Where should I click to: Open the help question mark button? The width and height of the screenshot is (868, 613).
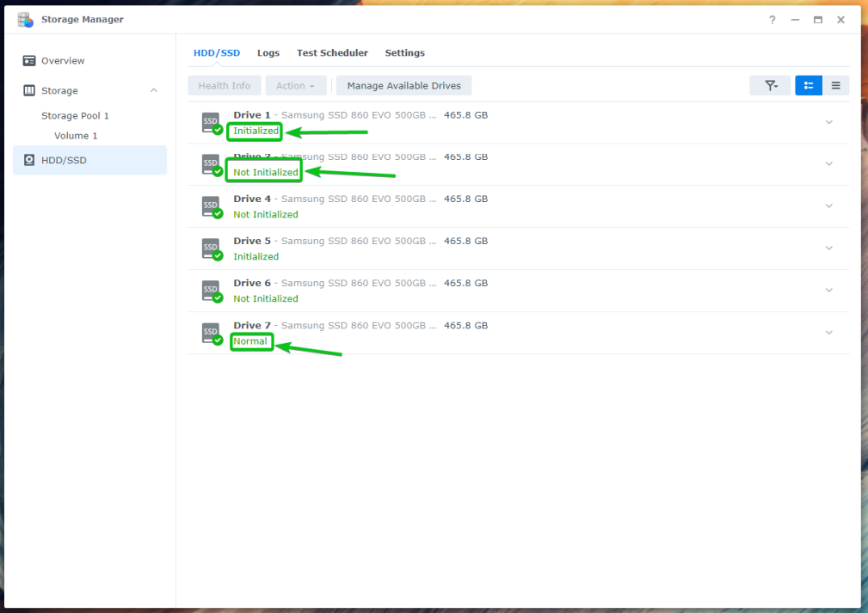point(773,20)
